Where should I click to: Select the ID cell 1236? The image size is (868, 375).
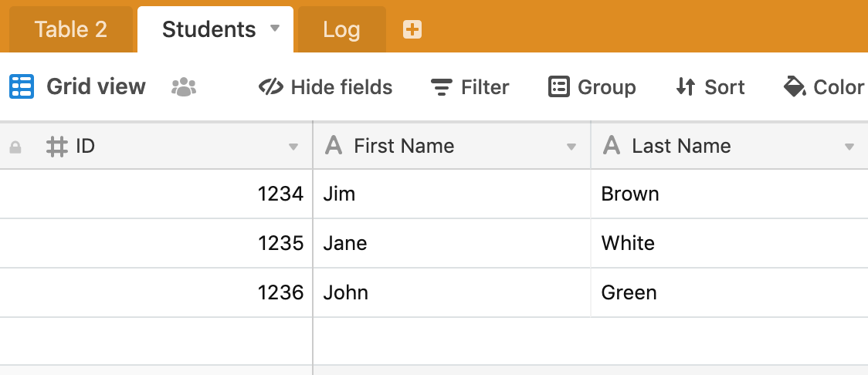(156, 292)
